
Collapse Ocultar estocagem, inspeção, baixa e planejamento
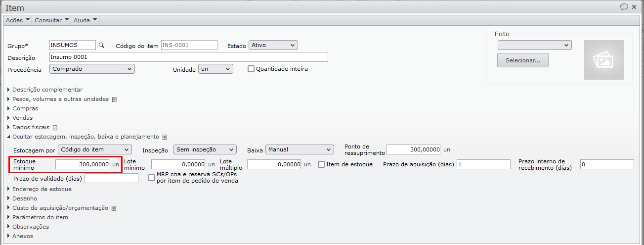click(x=84, y=137)
